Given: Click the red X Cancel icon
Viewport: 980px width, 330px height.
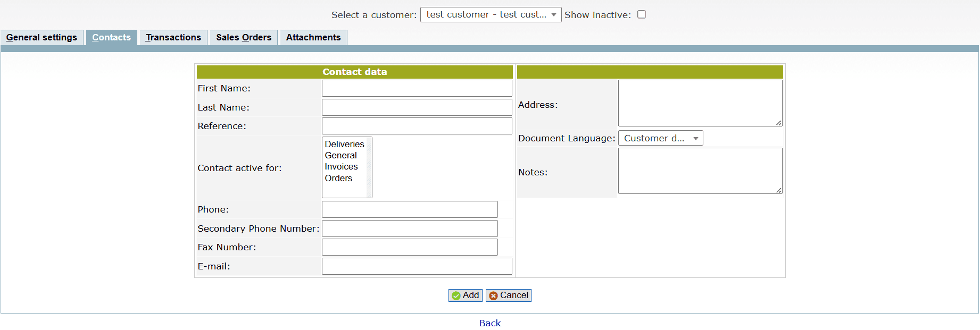Looking at the screenshot, I should (493, 295).
